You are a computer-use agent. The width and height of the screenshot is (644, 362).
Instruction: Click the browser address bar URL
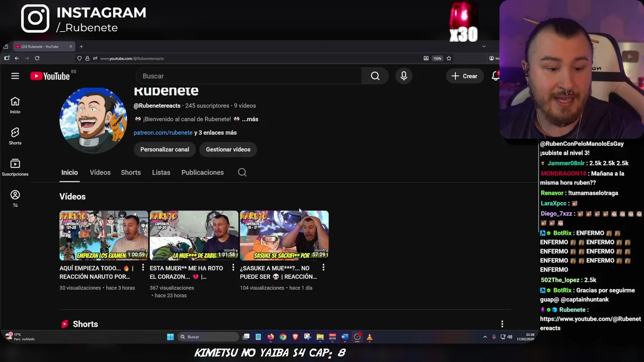(x=132, y=58)
